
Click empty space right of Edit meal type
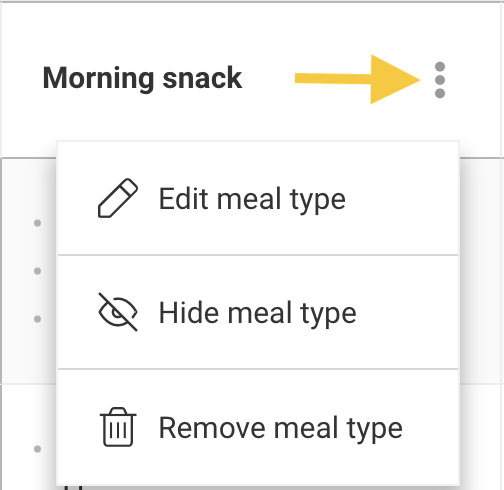point(402,199)
